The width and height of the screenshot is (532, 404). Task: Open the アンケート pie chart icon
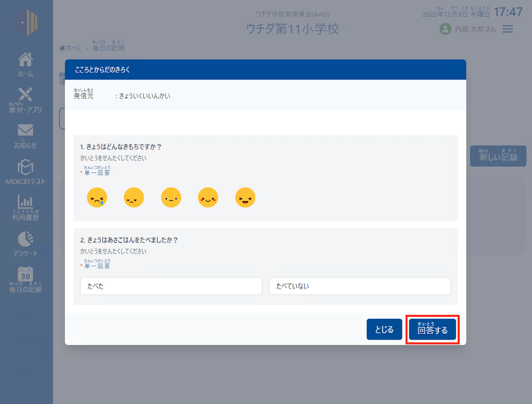pyautogui.click(x=25, y=244)
